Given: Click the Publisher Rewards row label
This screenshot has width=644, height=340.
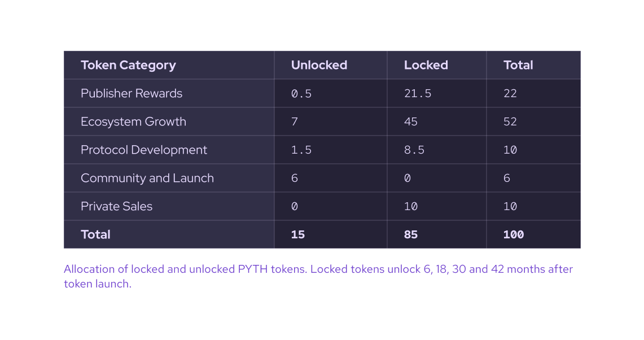Looking at the screenshot, I should coord(132,93).
